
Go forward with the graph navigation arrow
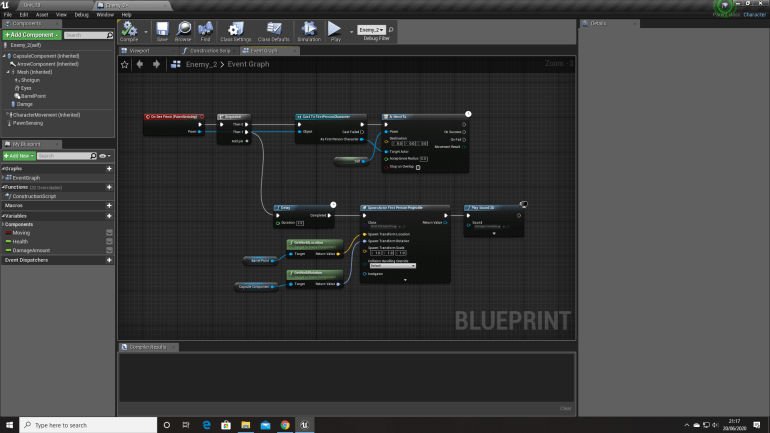[156, 64]
